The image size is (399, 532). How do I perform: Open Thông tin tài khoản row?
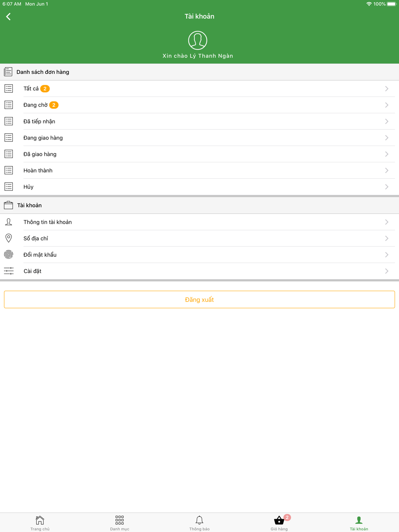coord(199,222)
